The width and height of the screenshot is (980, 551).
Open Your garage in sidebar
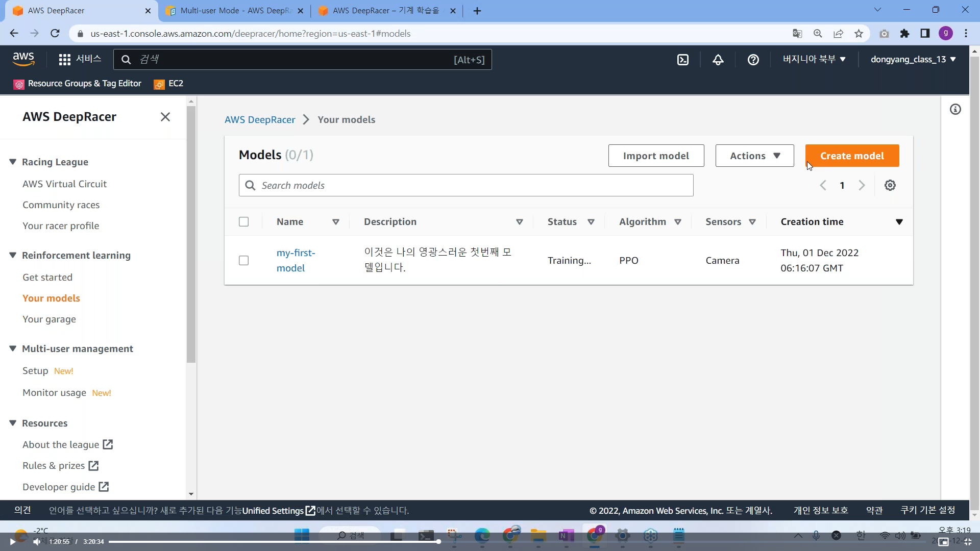click(49, 319)
